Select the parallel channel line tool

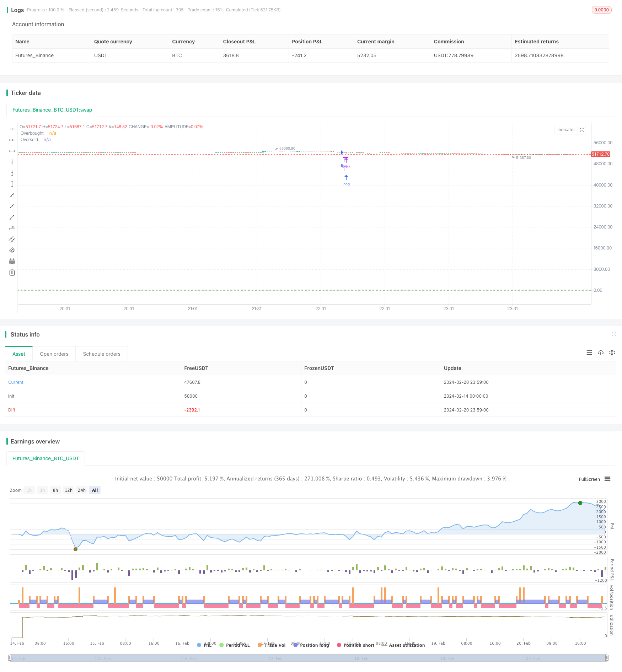[12, 239]
